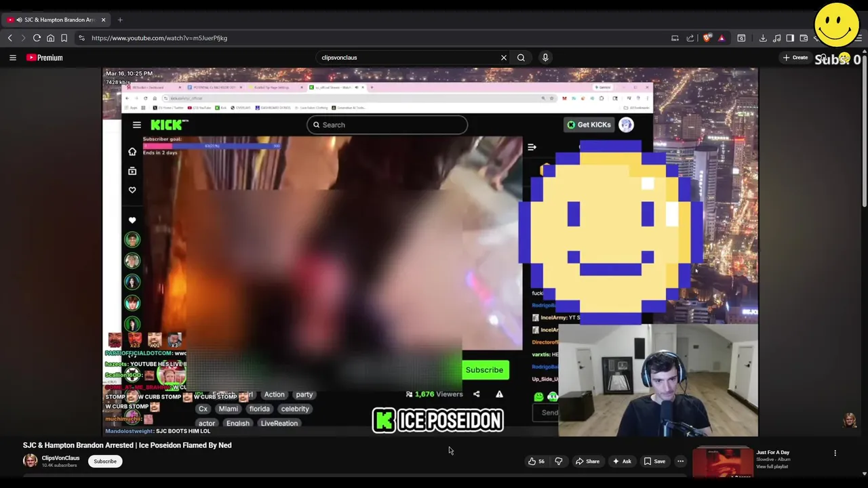Toggle the browser sidebar panel
Image resolution: width=868 pixels, height=488 pixels.
[x=790, y=38]
